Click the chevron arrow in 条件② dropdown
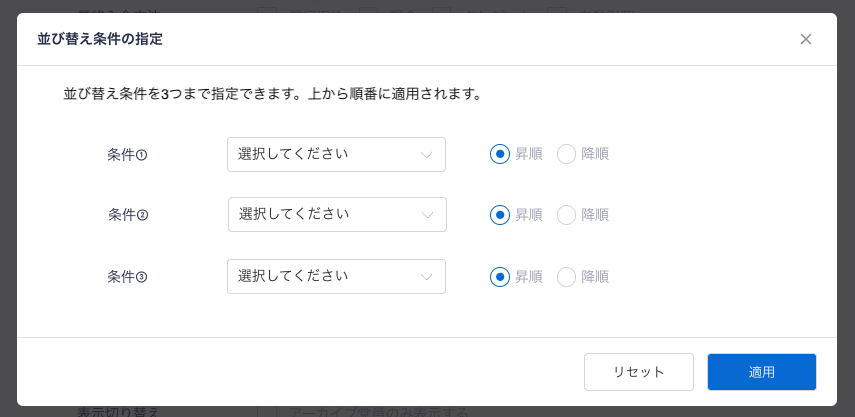Viewport: 855px width, 417px height. (x=428, y=215)
